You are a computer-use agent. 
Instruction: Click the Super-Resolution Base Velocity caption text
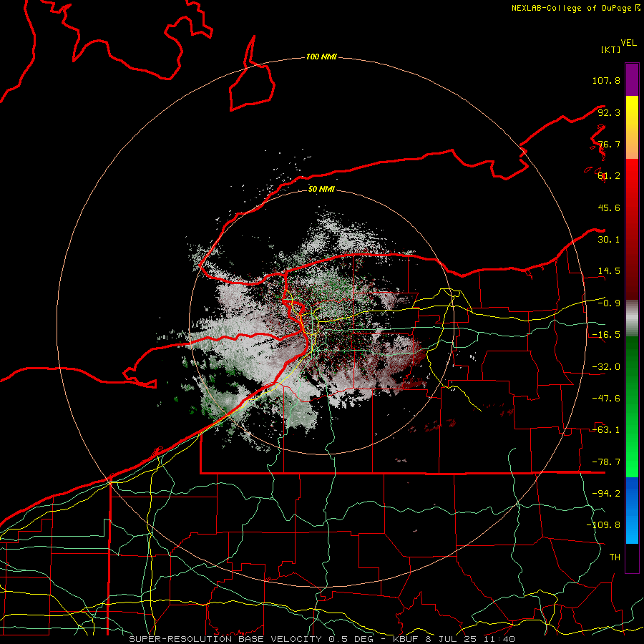pyautogui.click(x=321, y=639)
